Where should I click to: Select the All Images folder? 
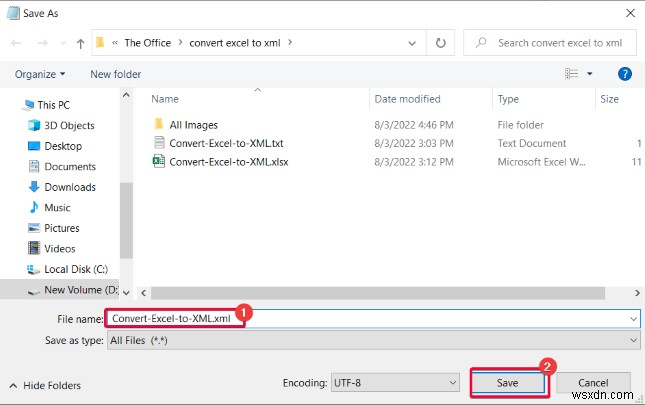pos(193,125)
